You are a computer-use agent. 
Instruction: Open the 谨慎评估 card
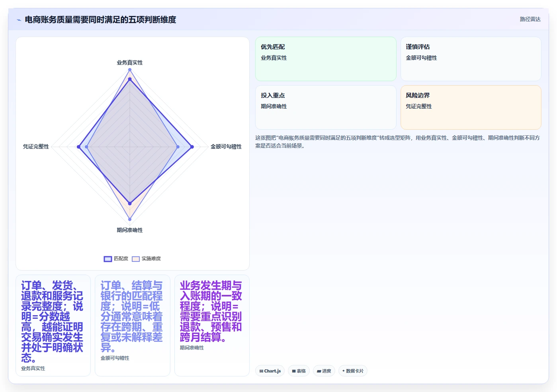[x=471, y=59]
